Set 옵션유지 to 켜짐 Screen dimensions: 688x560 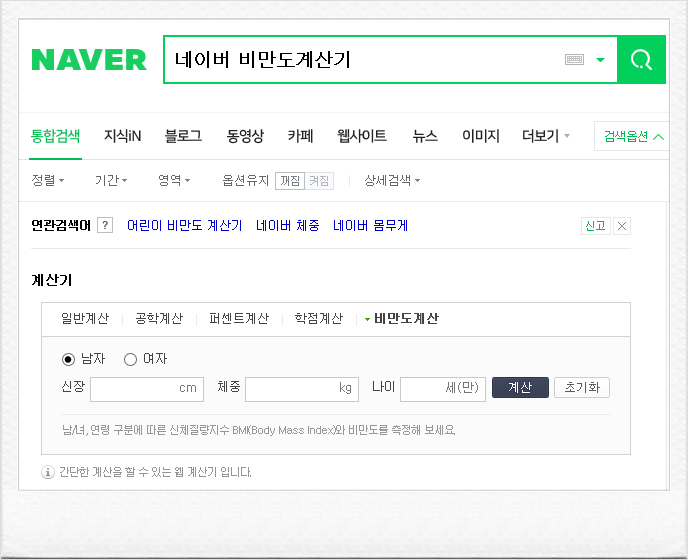(319, 181)
